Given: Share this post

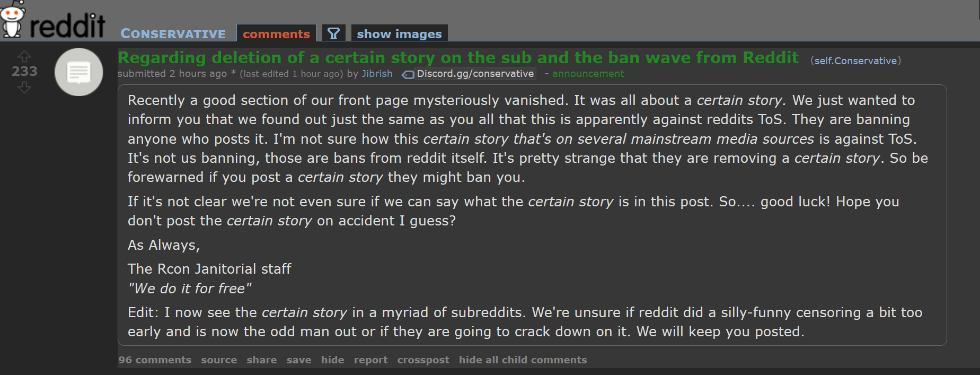Looking at the screenshot, I should tap(261, 360).
